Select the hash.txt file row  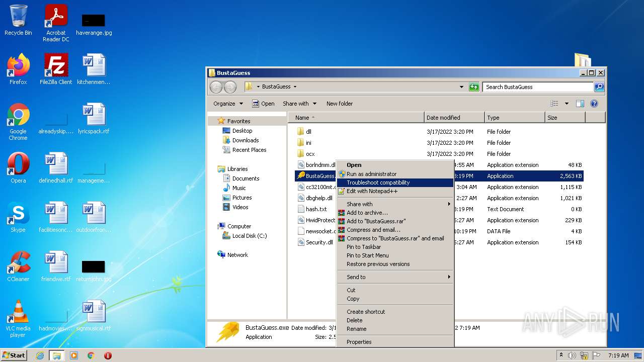(x=316, y=209)
